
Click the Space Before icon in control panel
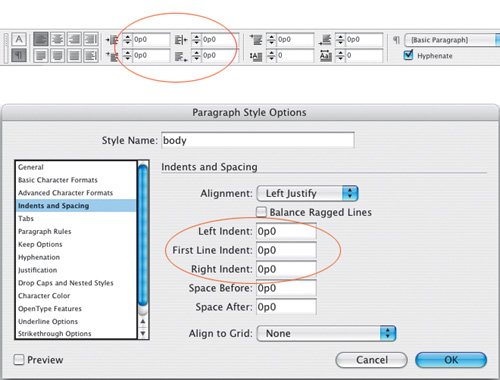[256, 40]
